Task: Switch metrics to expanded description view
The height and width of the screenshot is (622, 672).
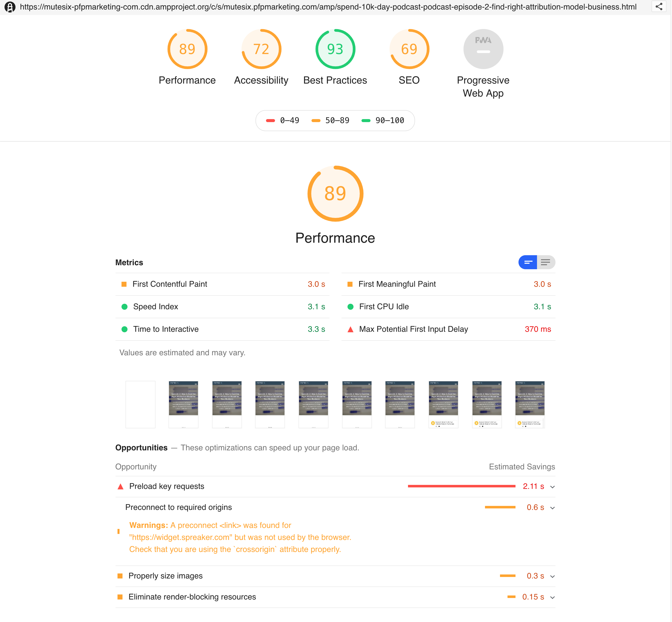Action: pos(545,262)
